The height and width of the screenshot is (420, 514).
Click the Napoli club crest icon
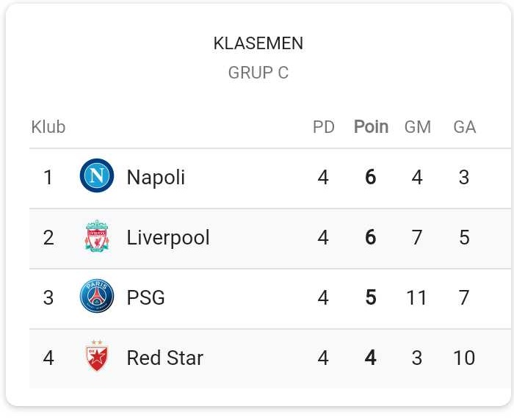[97, 175]
